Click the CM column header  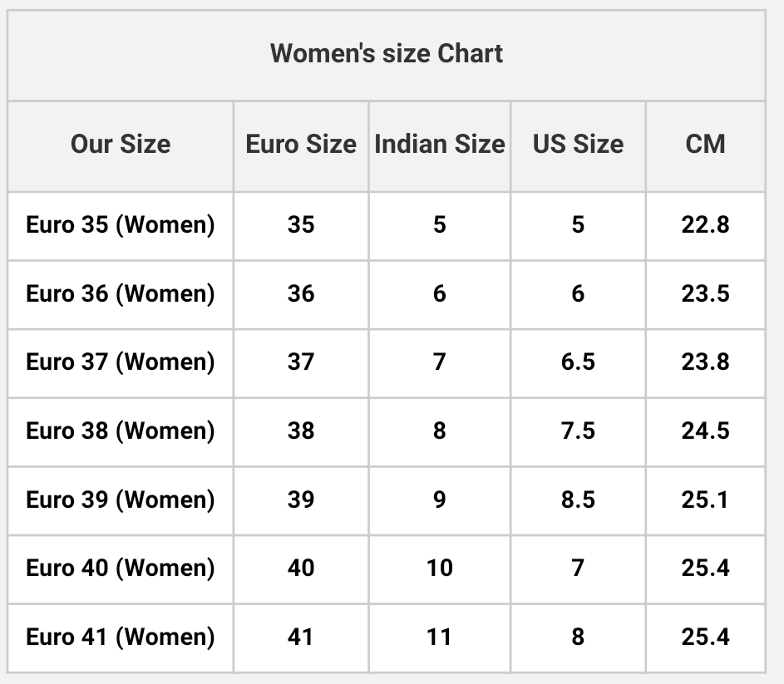tap(705, 144)
